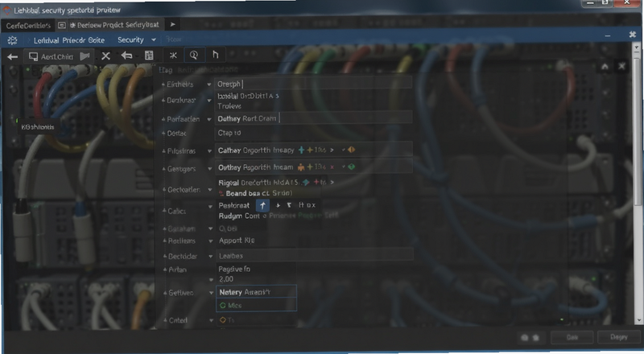644x354 pixels.
Task: Click the reply arrow toolbar icon
Action: (126, 56)
